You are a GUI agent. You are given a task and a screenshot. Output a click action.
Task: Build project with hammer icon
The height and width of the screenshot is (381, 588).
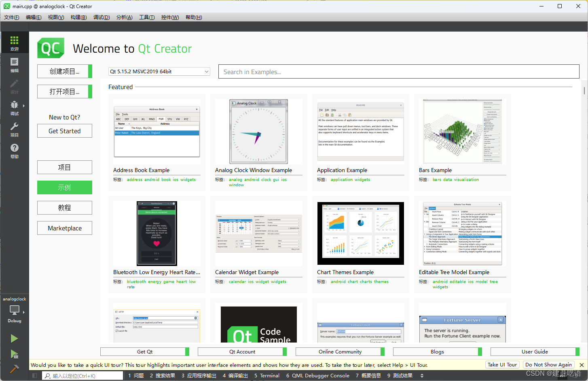coord(14,369)
